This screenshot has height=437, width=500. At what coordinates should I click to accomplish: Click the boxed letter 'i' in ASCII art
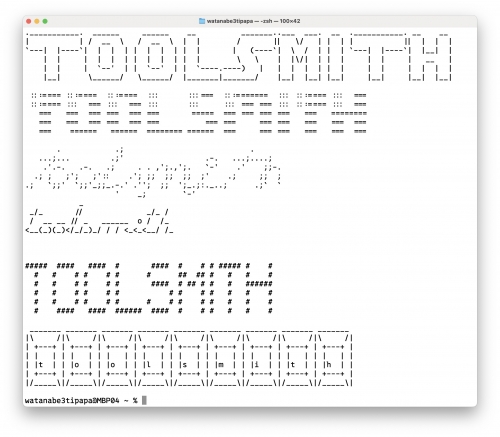point(257,365)
